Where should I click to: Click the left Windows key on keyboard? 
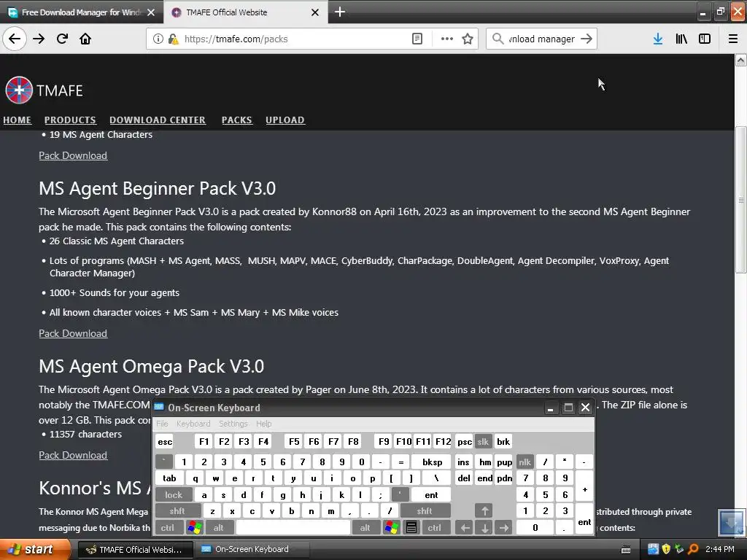pyautogui.click(x=195, y=527)
